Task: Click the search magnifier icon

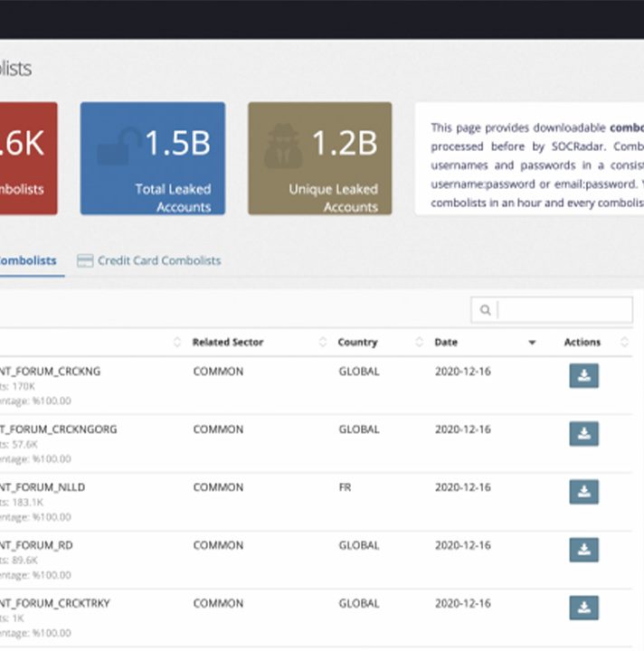Action: point(485,310)
